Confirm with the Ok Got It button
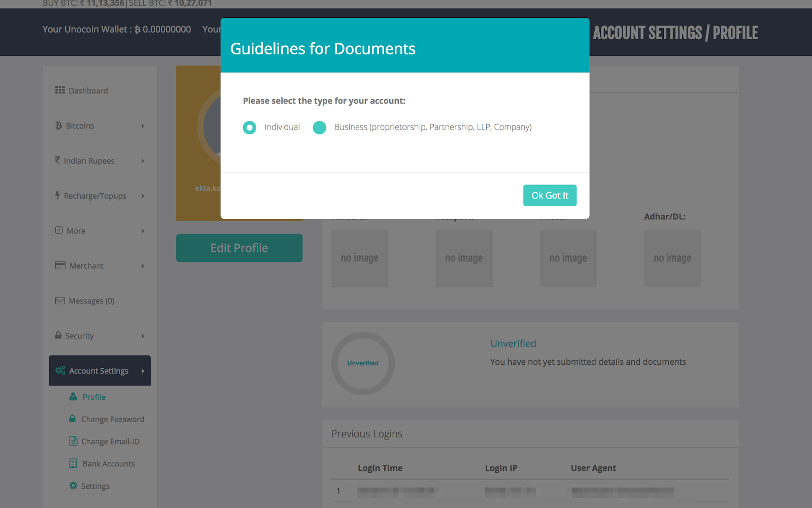812x508 pixels. 550,196
